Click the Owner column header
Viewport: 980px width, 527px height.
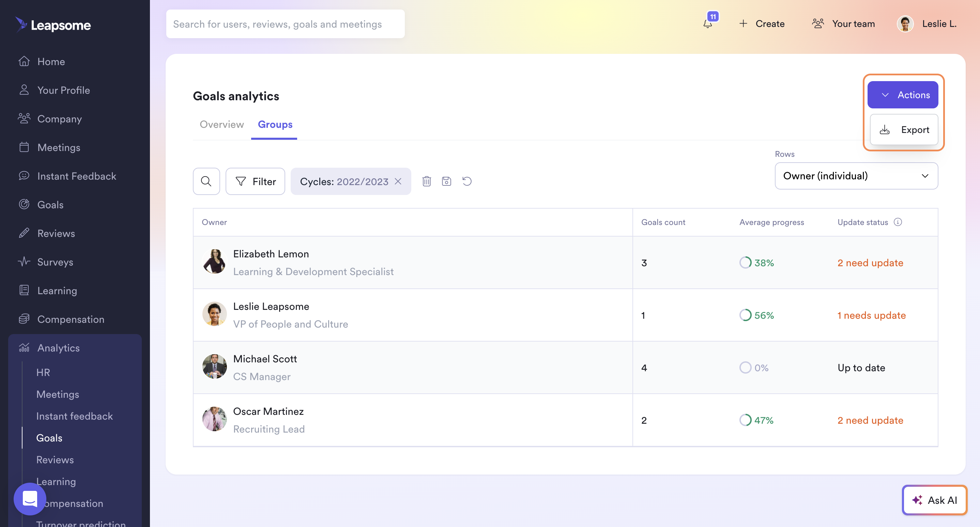click(214, 222)
